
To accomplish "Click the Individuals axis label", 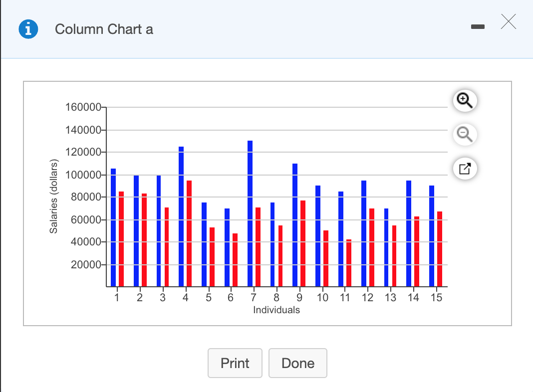I will (x=276, y=310).
